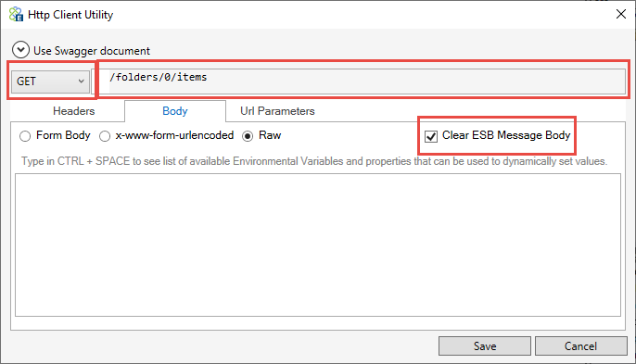Select the Raw radio button
Image resolution: width=636 pixels, height=364 pixels.
248,136
